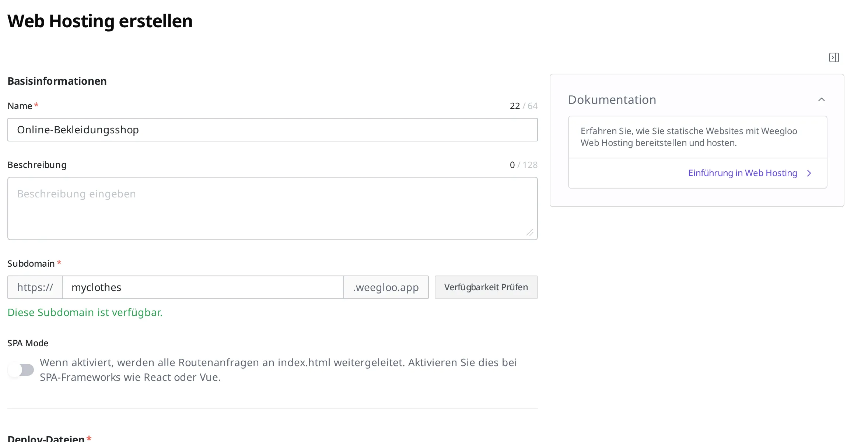Enable the SPA Mode toggle
This screenshot has height=442, width=868.
point(21,370)
